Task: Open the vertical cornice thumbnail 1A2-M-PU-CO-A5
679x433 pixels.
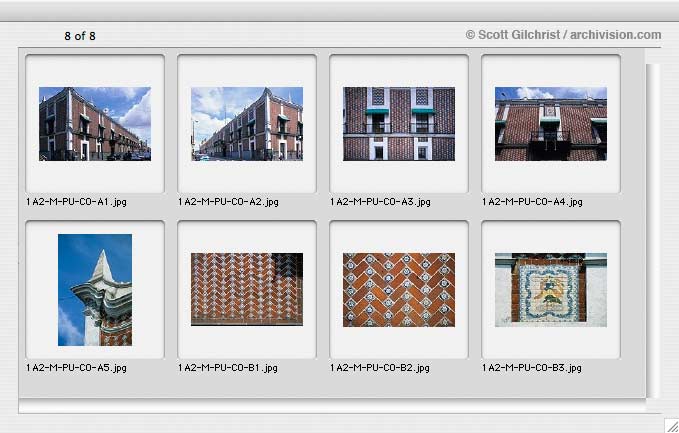Action: coord(95,290)
